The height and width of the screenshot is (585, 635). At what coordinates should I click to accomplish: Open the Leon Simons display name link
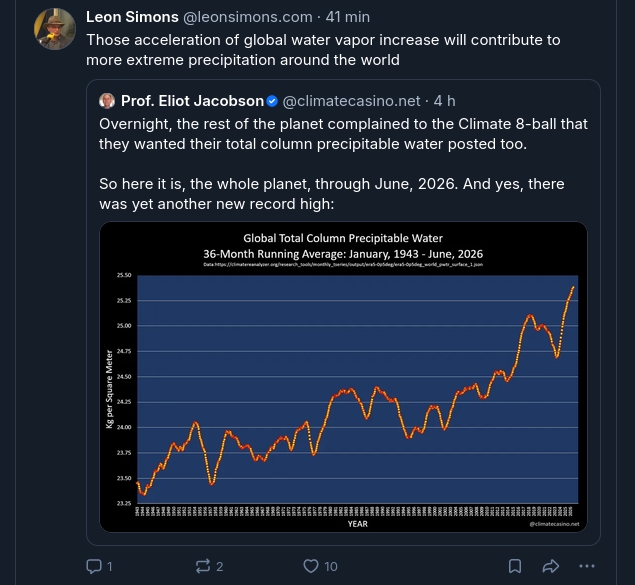(132, 17)
